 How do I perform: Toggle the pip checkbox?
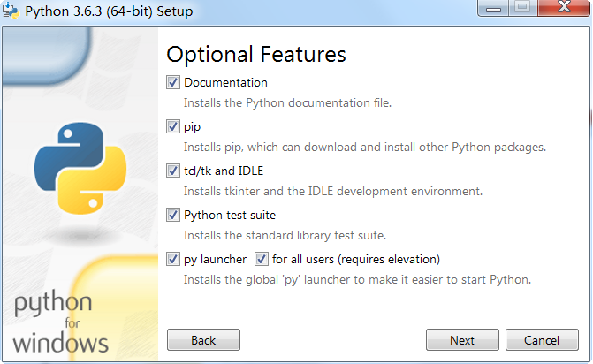pyautogui.click(x=173, y=126)
